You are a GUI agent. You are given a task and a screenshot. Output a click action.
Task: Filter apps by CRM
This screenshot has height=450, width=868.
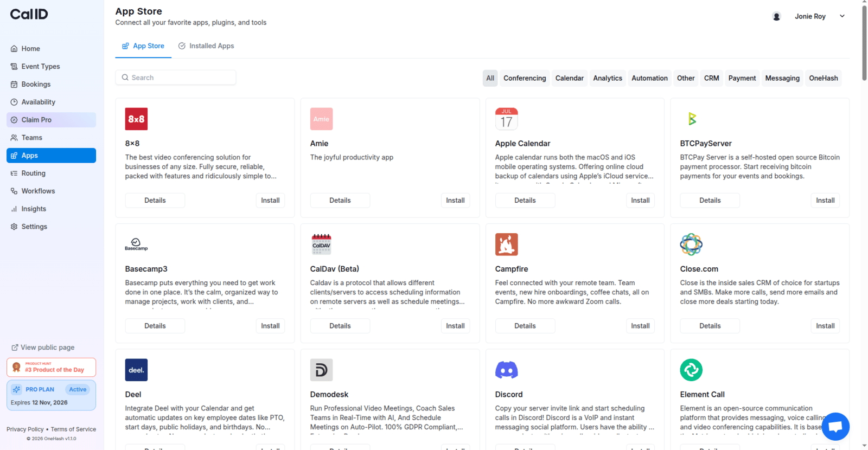(712, 78)
